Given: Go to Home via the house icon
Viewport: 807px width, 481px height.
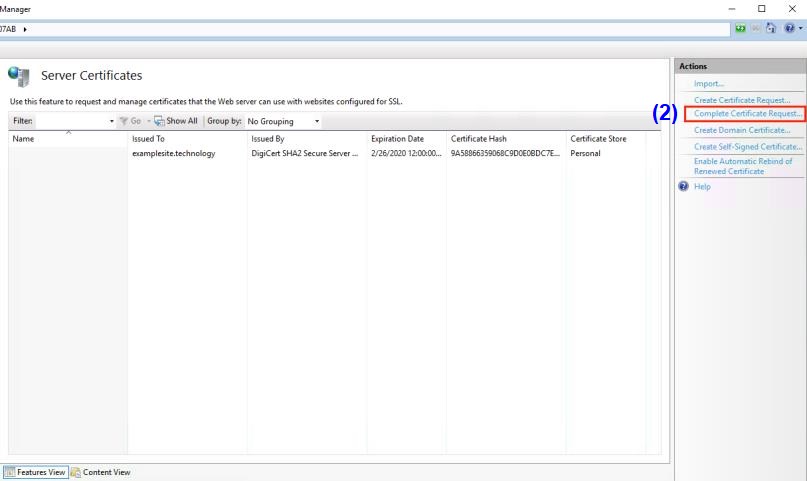Looking at the screenshot, I should [770, 28].
